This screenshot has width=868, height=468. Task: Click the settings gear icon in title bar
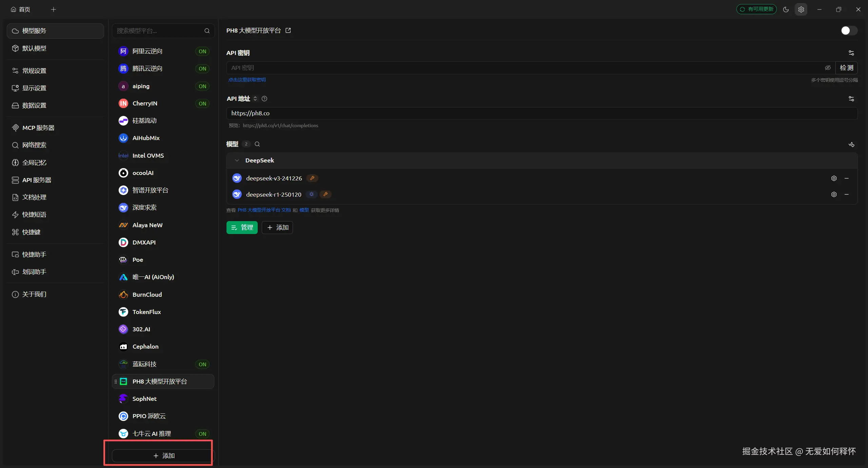[x=801, y=9]
